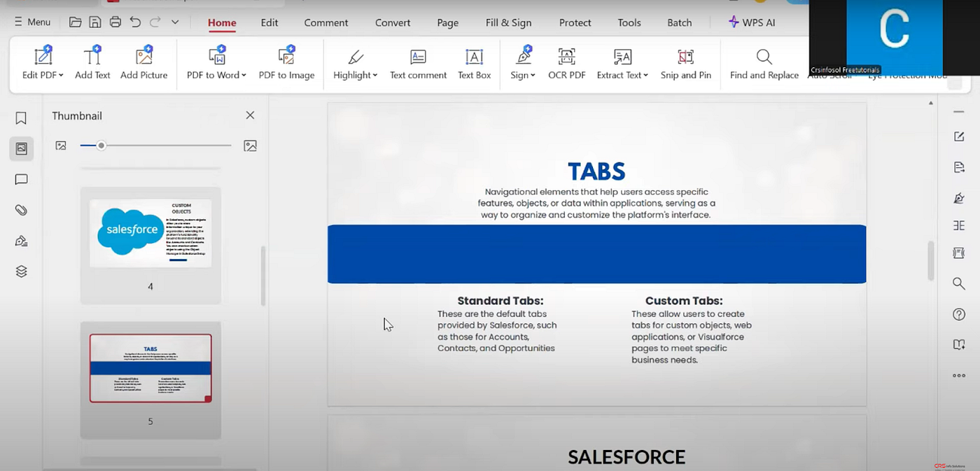Image resolution: width=980 pixels, height=471 pixels.
Task: Click the document scroll up arrow
Action: (x=930, y=104)
